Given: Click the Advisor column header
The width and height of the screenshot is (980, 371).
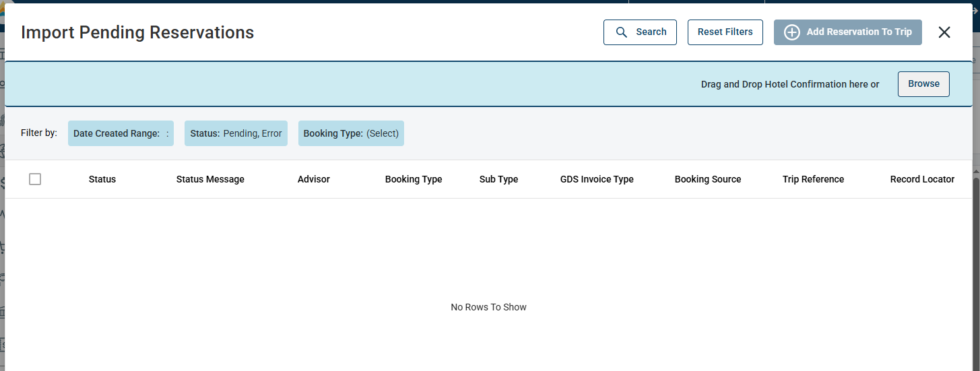Looking at the screenshot, I should click(314, 179).
